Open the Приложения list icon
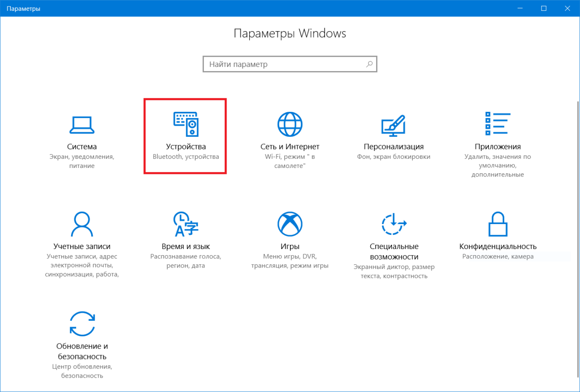This screenshot has height=392, width=580. [498, 124]
